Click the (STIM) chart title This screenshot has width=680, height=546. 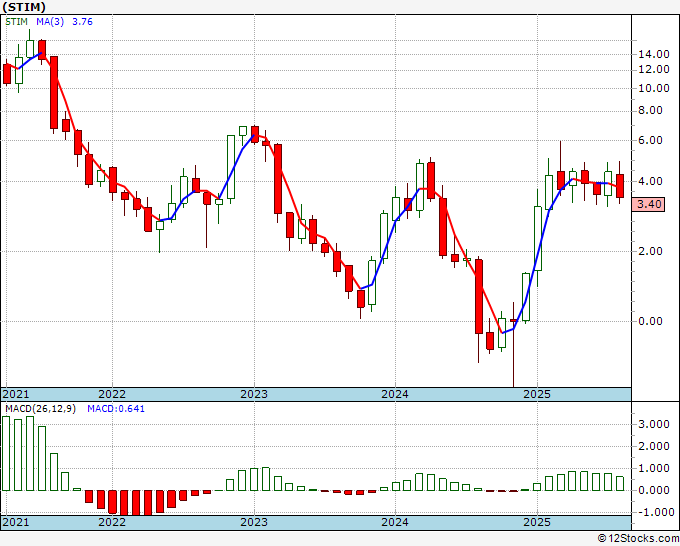tap(24, 7)
